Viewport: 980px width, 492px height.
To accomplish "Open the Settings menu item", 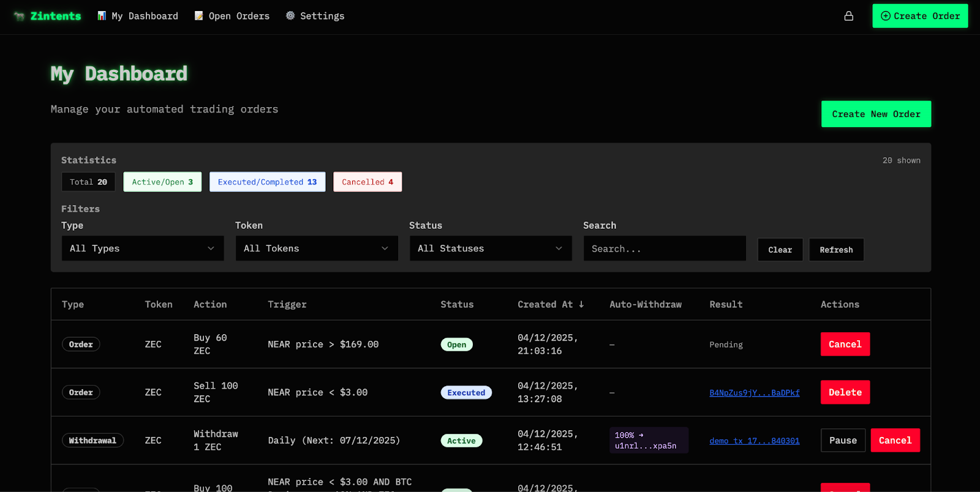I will [322, 16].
